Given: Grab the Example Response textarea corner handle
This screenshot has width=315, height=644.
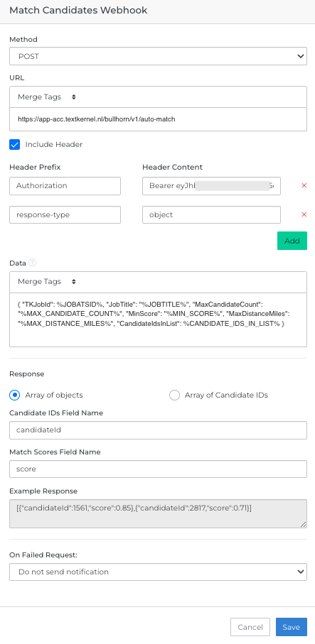Looking at the screenshot, I should click(304, 525).
